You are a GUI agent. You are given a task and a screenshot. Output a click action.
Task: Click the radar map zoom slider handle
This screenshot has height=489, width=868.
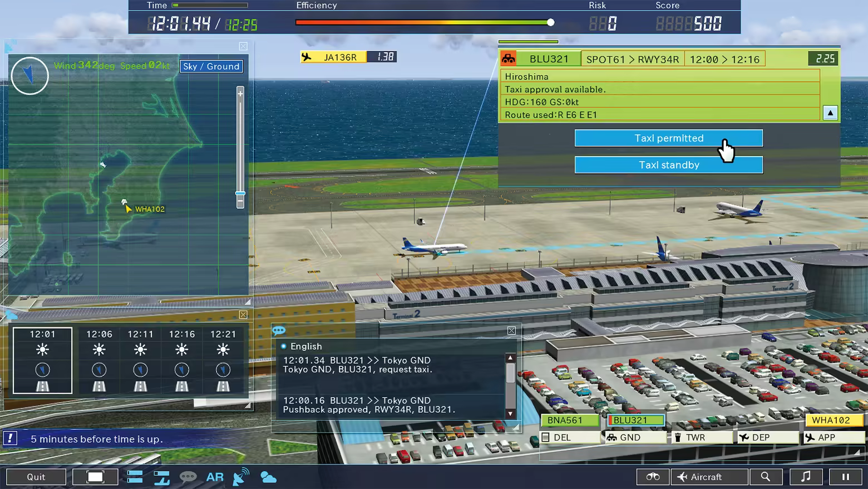(x=240, y=193)
